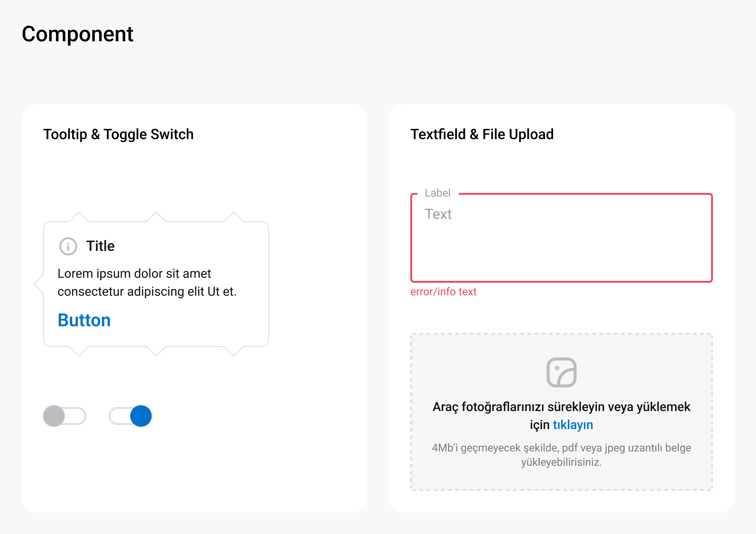Click the Lorem ipsum tooltip body text
This screenshot has width=756, height=534.
pyautogui.click(x=147, y=282)
